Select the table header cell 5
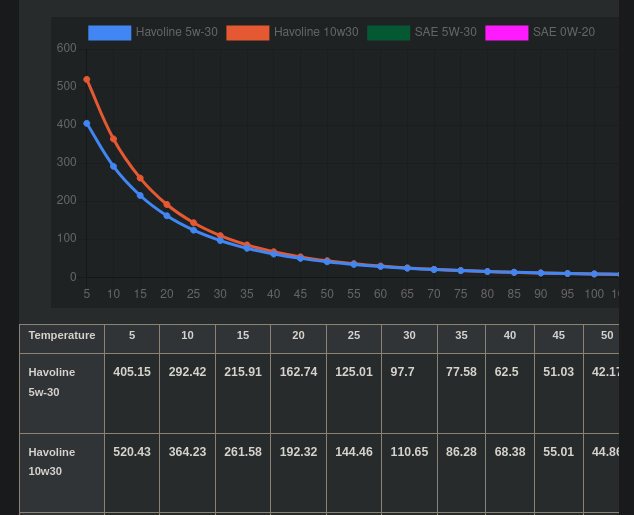The width and height of the screenshot is (634, 515). point(132,339)
